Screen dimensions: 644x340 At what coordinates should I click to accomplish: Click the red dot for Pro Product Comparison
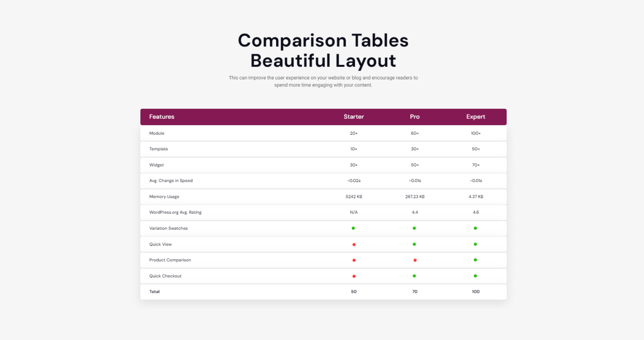pyautogui.click(x=415, y=260)
